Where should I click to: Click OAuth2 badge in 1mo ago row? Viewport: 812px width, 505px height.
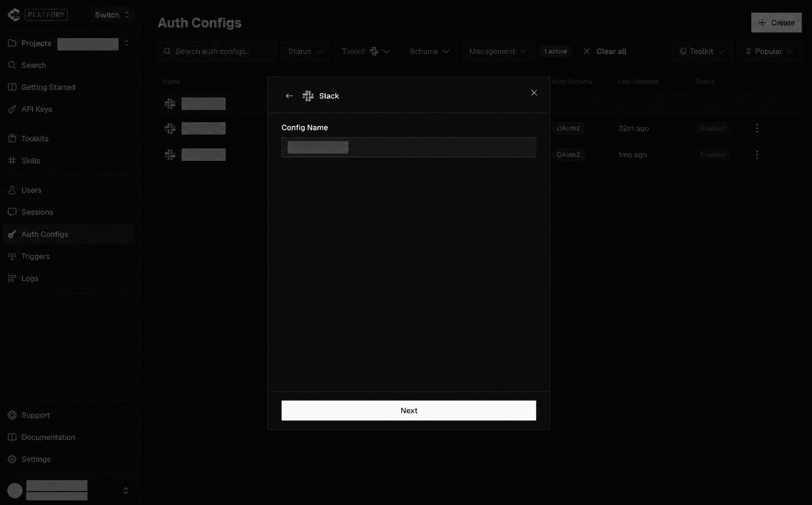(x=568, y=155)
